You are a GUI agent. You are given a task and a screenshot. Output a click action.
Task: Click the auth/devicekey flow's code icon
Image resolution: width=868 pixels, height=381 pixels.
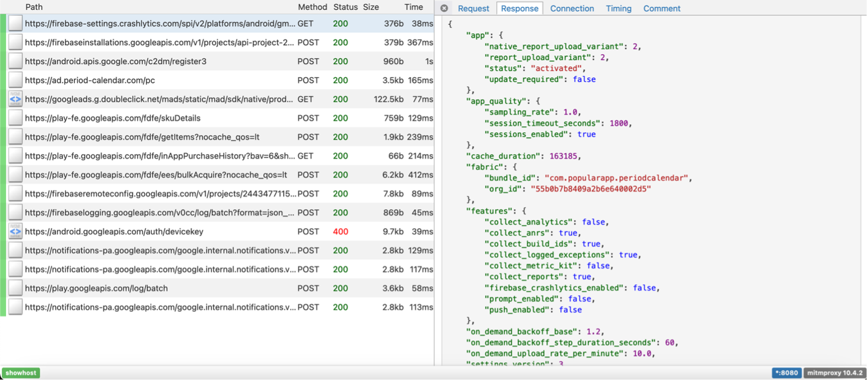[15, 231]
